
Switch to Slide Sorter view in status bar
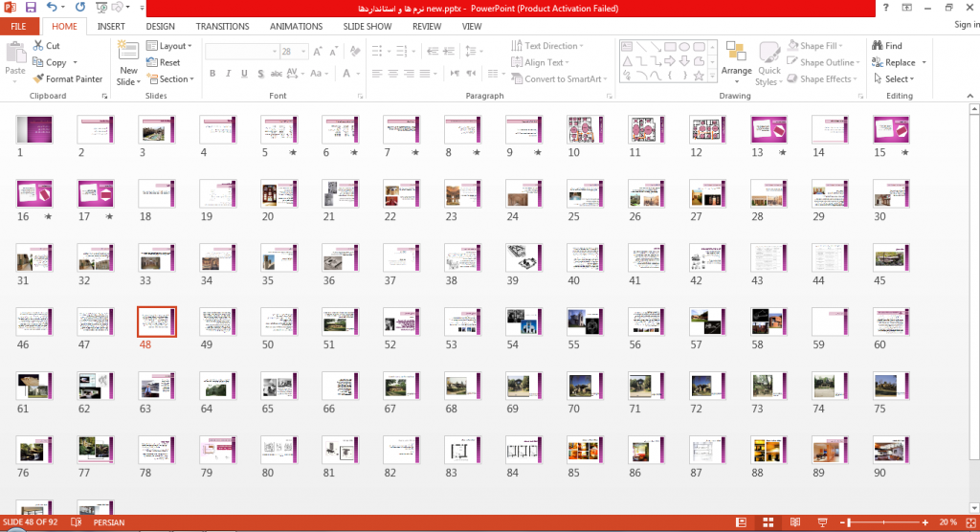[x=768, y=522]
